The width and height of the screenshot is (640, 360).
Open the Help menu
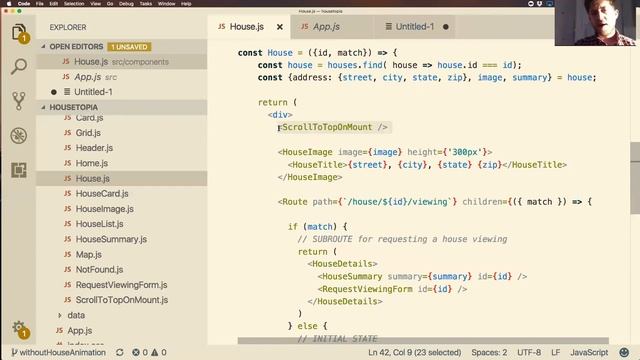tap(186, 3)
